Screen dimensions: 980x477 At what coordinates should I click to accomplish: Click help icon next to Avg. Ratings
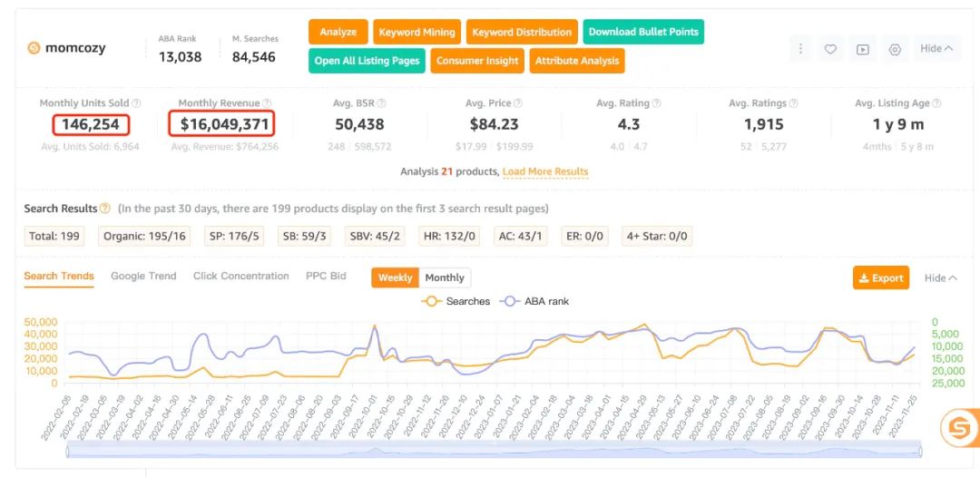793,103
